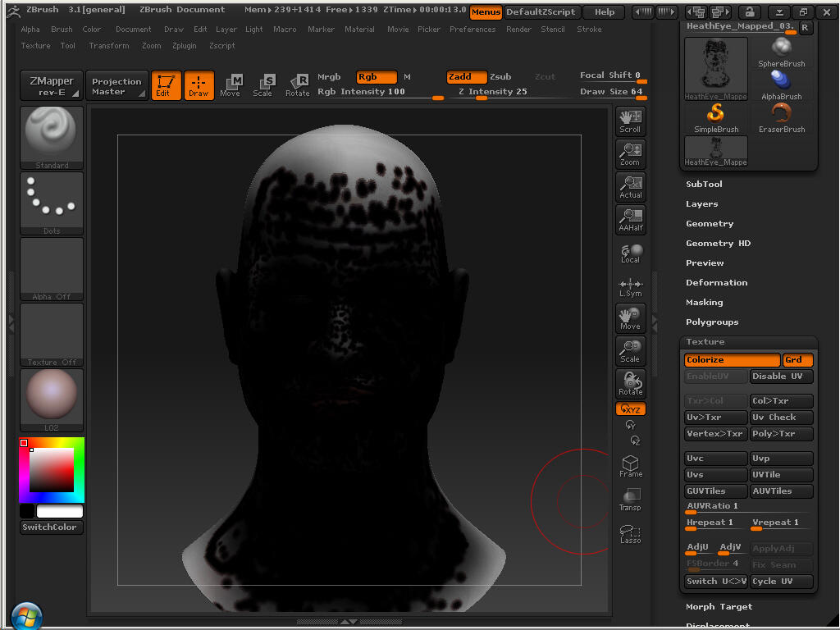
Task: Open the Zplugin menu
Action: pyautogui.click(x=184, y=46)
